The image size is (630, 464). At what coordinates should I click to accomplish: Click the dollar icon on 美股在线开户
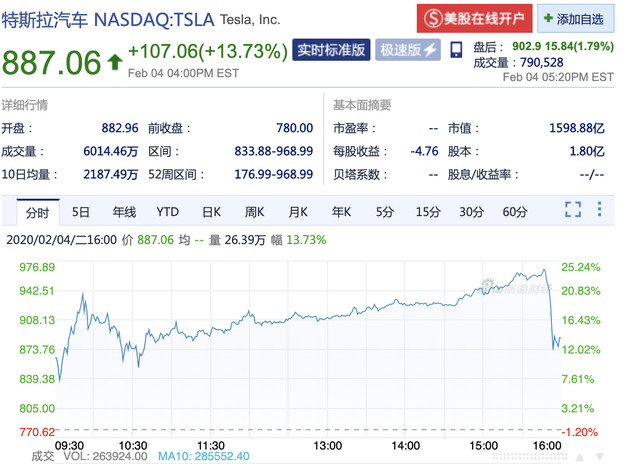431,18
